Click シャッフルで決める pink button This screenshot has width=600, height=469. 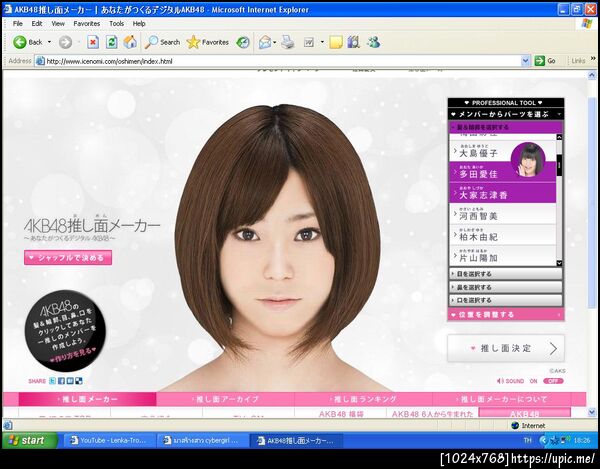click(68, 257)
